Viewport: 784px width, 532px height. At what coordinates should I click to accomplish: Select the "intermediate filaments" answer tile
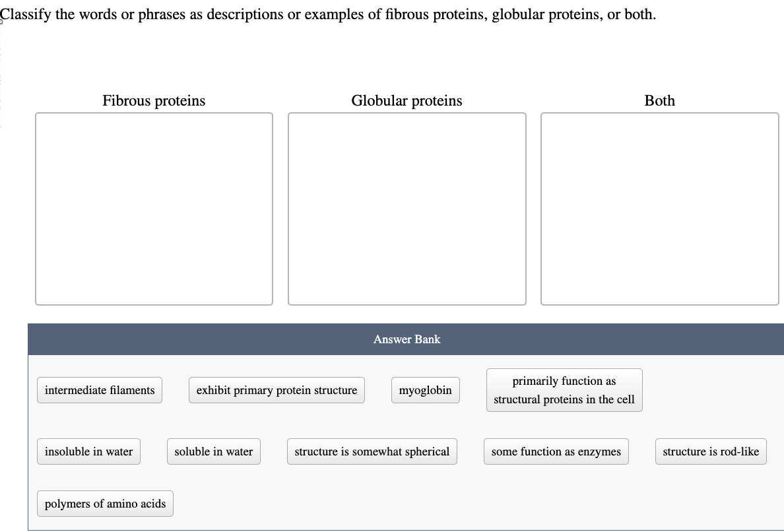[99, 390]
